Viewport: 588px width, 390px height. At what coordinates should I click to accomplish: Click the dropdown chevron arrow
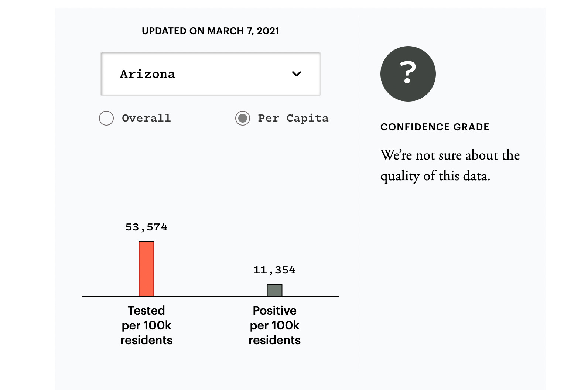point(297,74)
